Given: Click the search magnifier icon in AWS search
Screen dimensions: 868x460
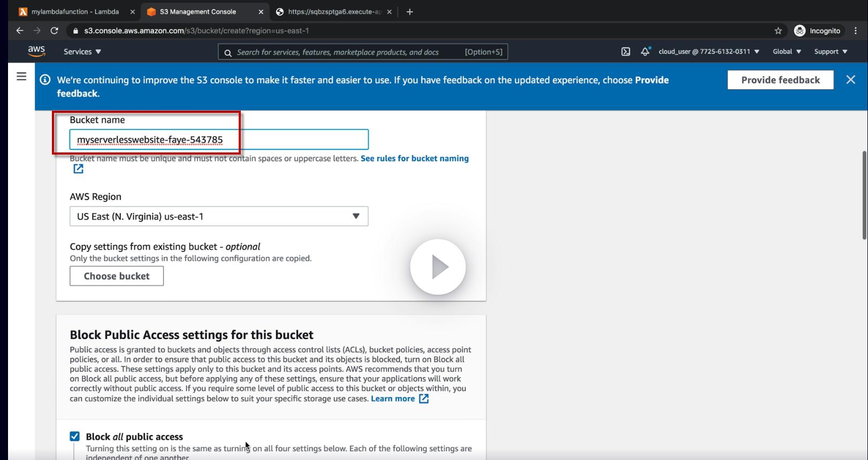Looking at the screenshot, I should (x=228, y=52).
